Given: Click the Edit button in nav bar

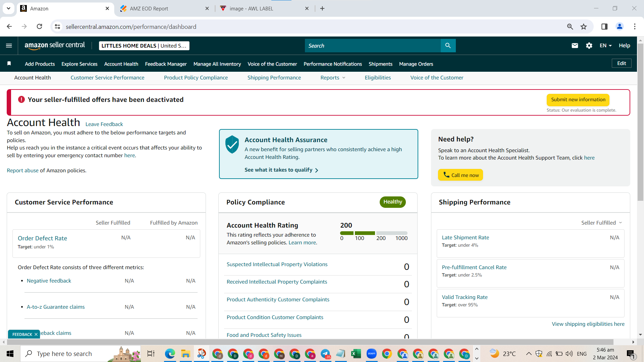Looking at the screenshot, I should (x=622, y=63).
